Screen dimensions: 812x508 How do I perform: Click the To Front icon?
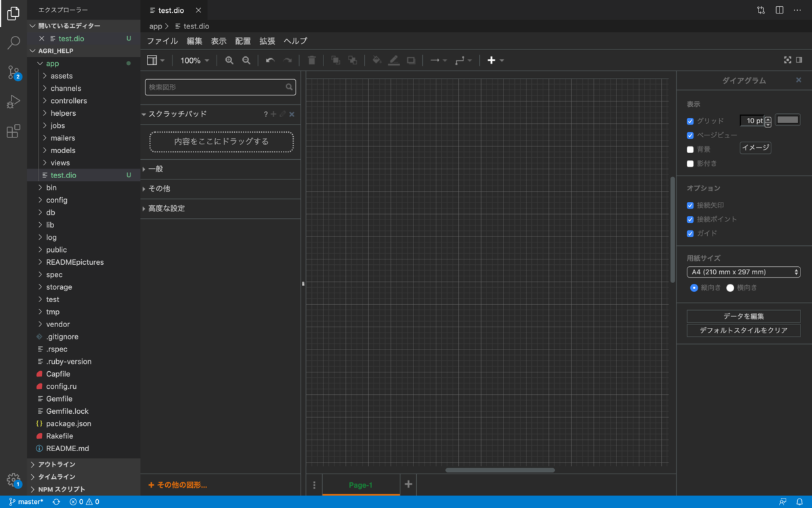[x=336, y=60]
